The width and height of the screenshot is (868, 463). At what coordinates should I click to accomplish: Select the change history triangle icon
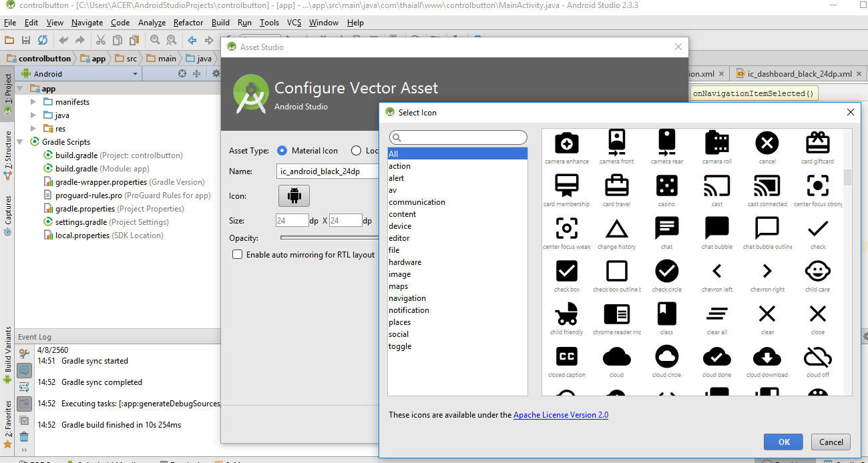tap(616, 229)
